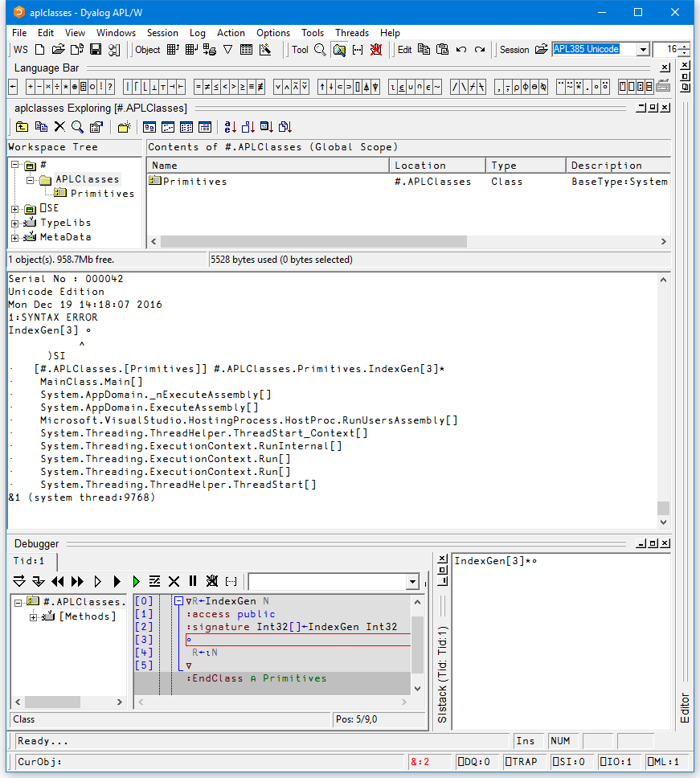
Task: Click the Description column header
Action: 607,166
